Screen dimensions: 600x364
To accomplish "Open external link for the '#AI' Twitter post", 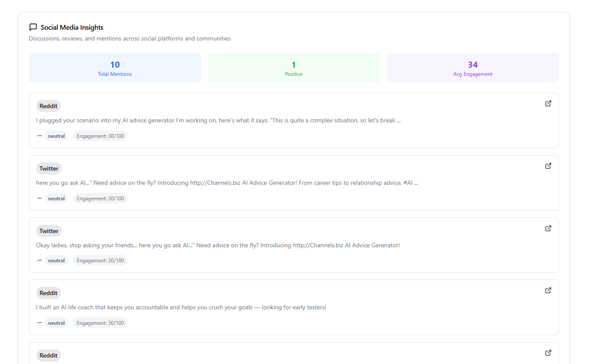I will pos(548,166).
